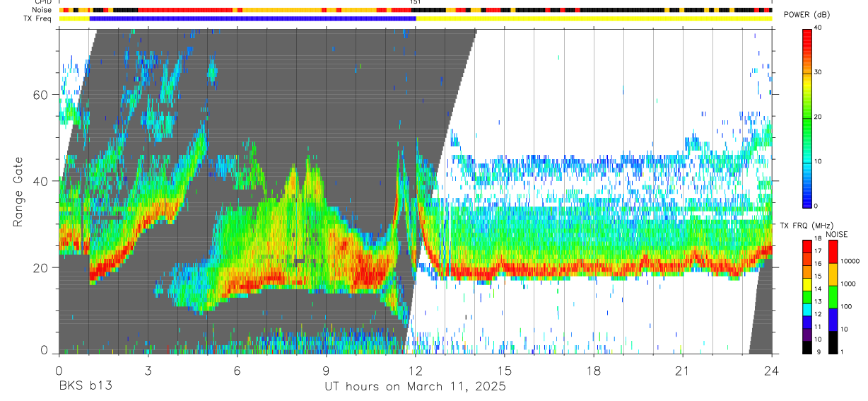Click the 12 hour tick label on time axis

pyautogui.click(x=416, y=370)
